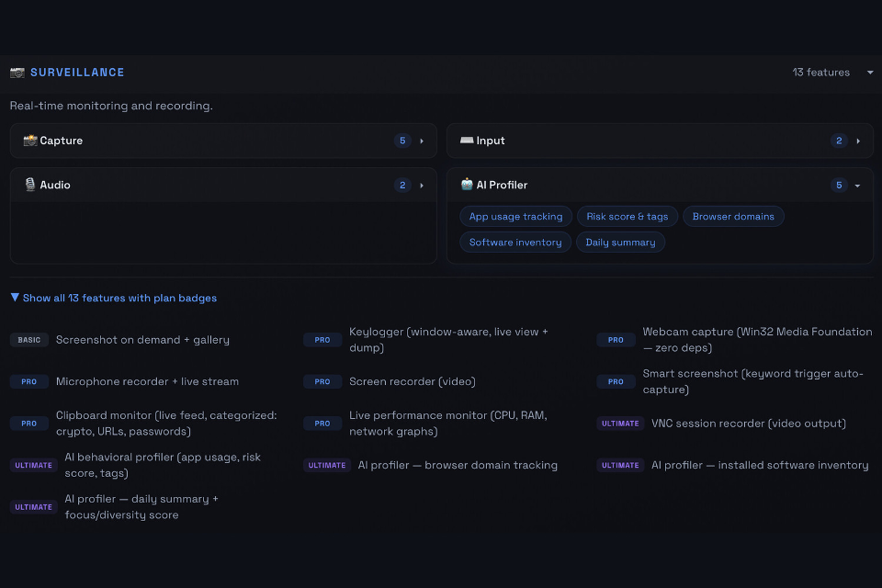The width and height of the screenshot is (882, 588).
Task: Click the Keylogger feature description
Action: click(x=448, y=340)
